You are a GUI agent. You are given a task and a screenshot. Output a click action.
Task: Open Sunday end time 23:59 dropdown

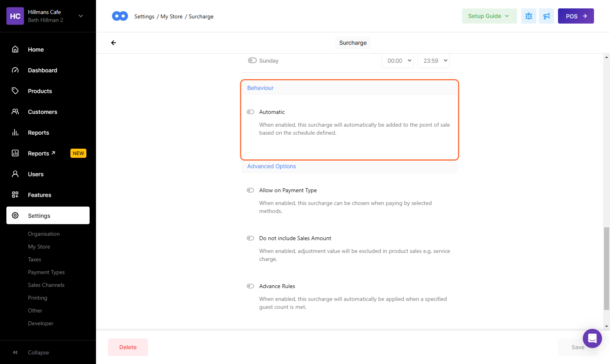coord(434,61)
